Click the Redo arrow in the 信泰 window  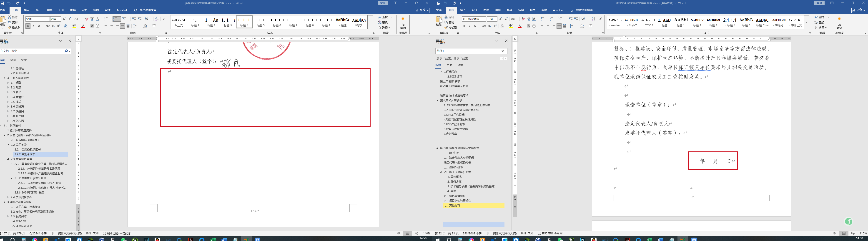tap(18, 3)
